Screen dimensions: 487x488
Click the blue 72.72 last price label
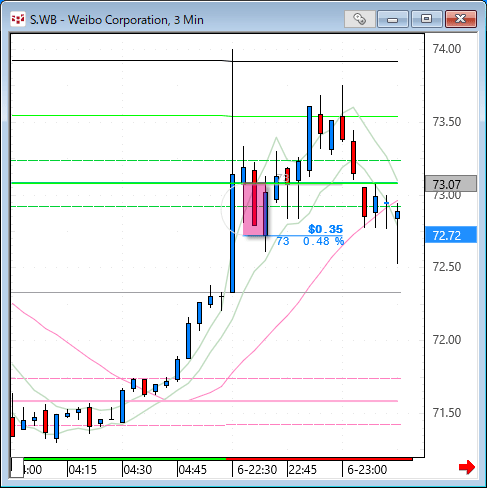451,235
